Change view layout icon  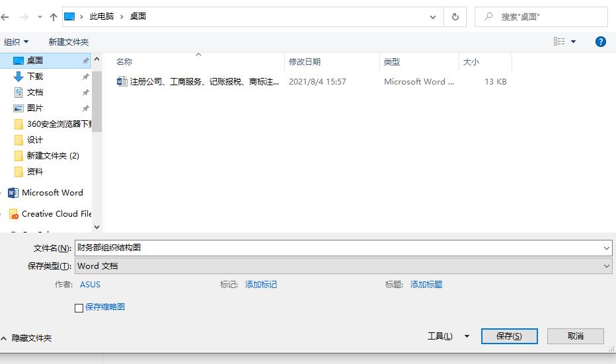[559, 41]
